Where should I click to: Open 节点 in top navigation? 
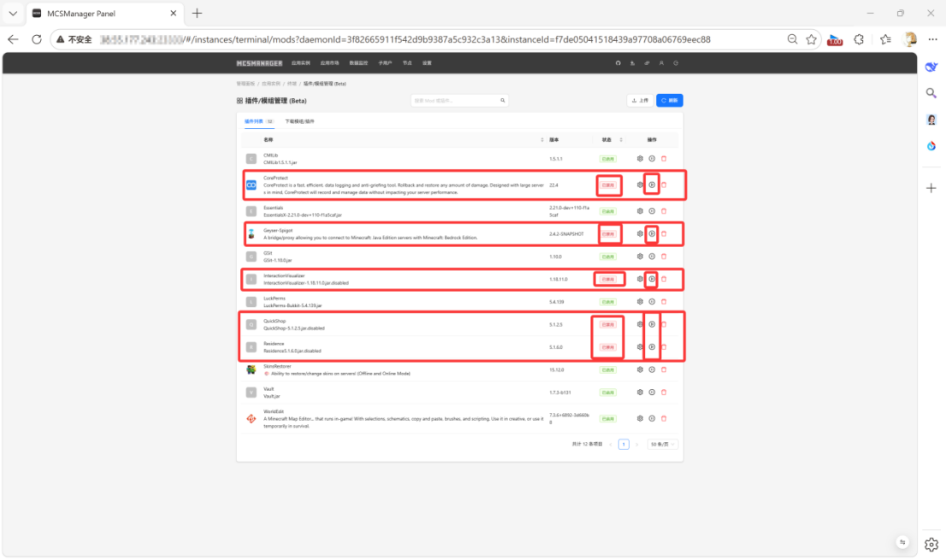(x=407, y=62)
